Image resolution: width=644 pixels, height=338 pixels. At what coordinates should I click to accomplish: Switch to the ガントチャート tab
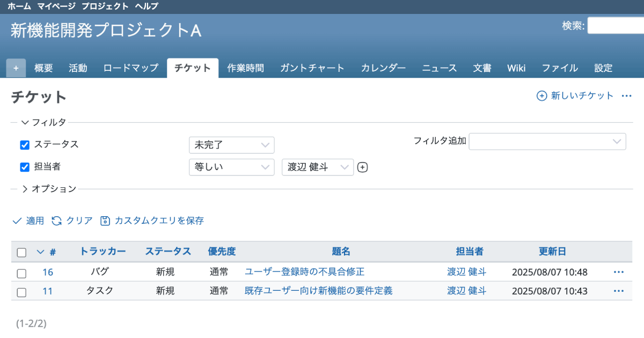click(312, 68)
